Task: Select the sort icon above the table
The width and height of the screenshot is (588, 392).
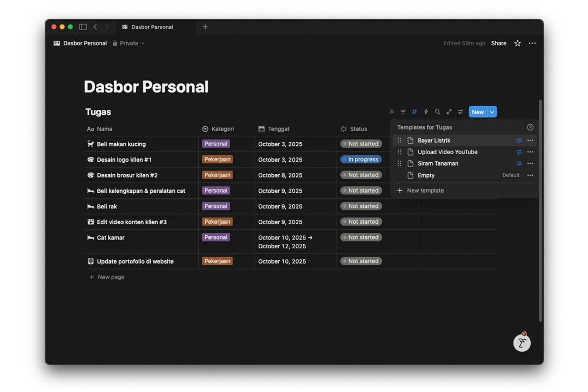Action: point(414,112)
